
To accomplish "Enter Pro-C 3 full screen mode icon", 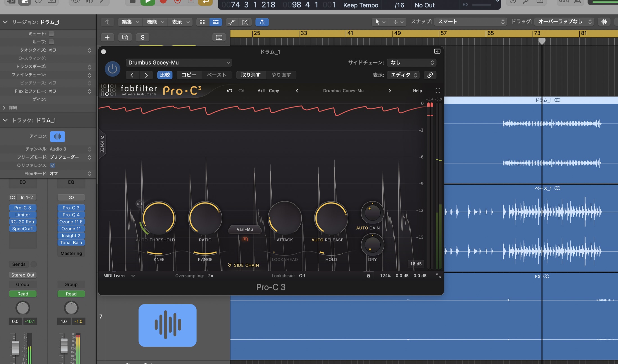I will coord(438,90).
